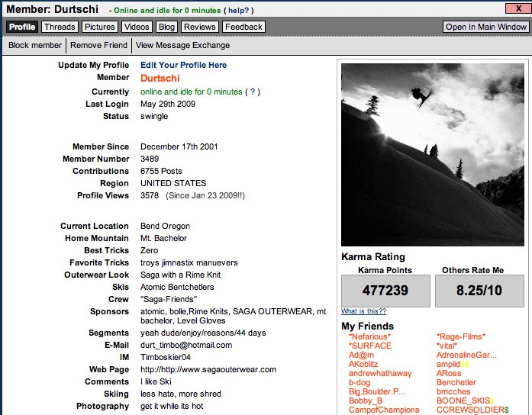Click the 6755 Posts contributions value

161,171
